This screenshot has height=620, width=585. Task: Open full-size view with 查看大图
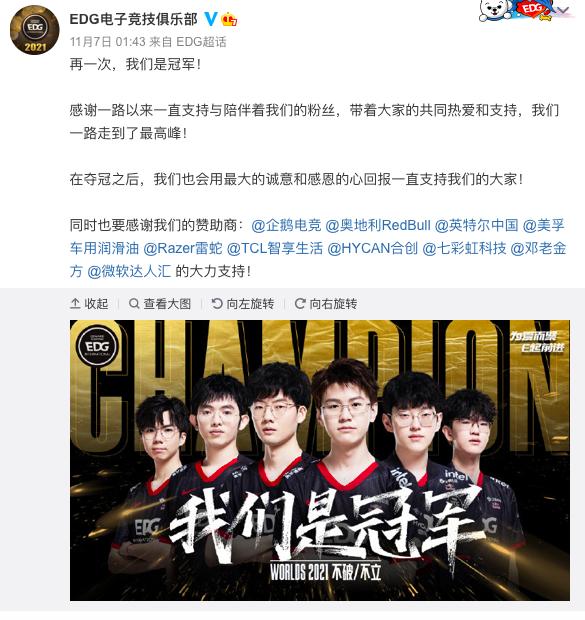pyautogui.click(x=160, y=304)
